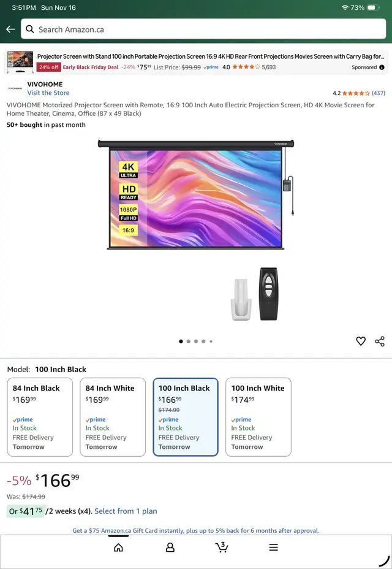Select the 84 Inch Black model
The height and width of the screenshot is (569, 392).
(40, 417)
